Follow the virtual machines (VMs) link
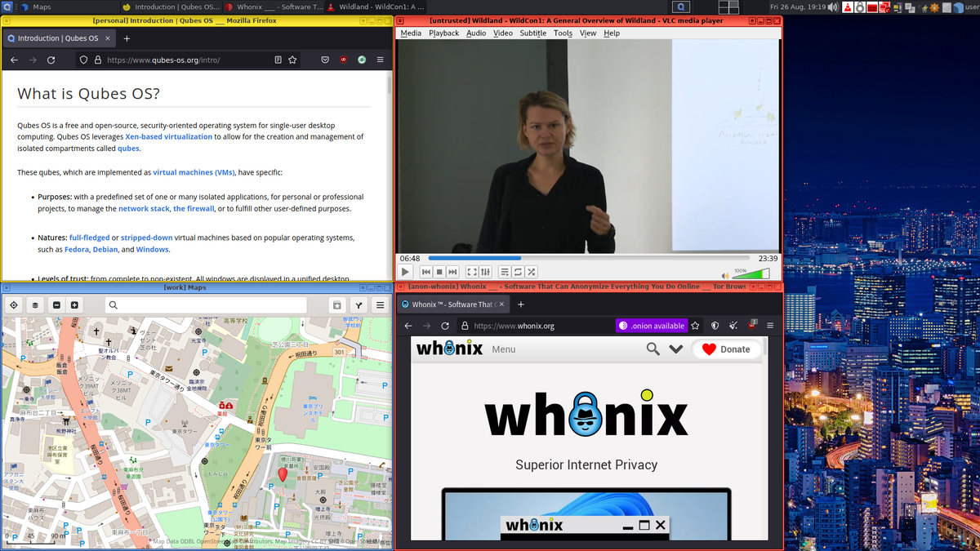Viewport: 980px width, 551px height. pos(194,173)
